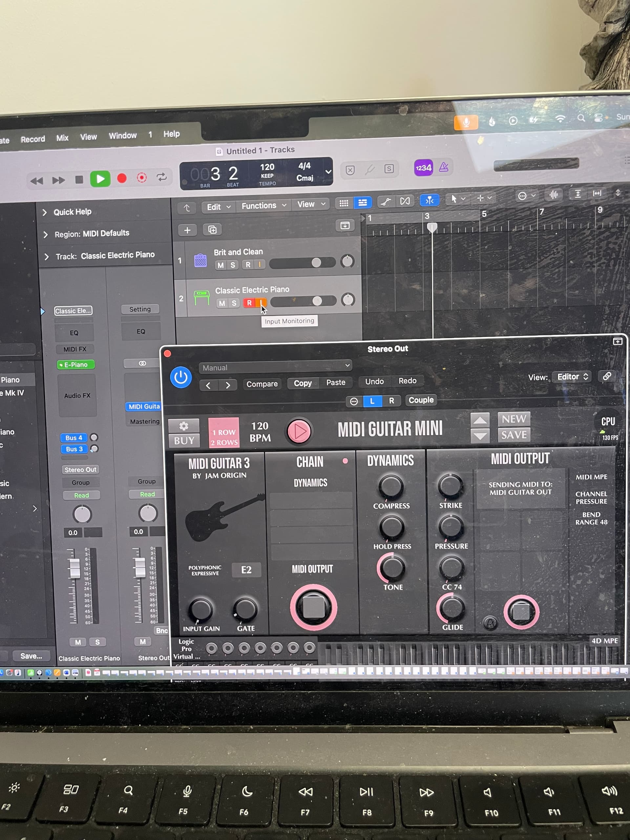Image resolution: width=630 pixels, height=840 pixels.
Task: Open the View Editor popup menu
Action: (x=572, y=377)
